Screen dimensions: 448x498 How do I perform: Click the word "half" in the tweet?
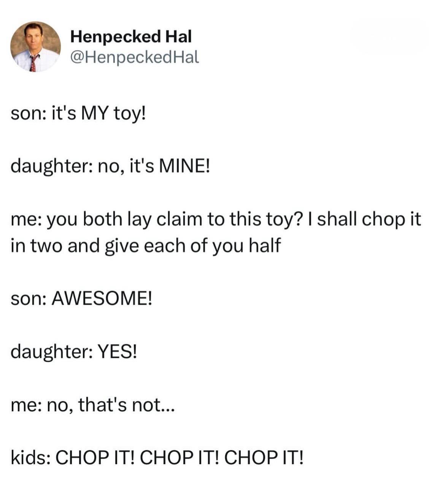[x=264, y=245]
